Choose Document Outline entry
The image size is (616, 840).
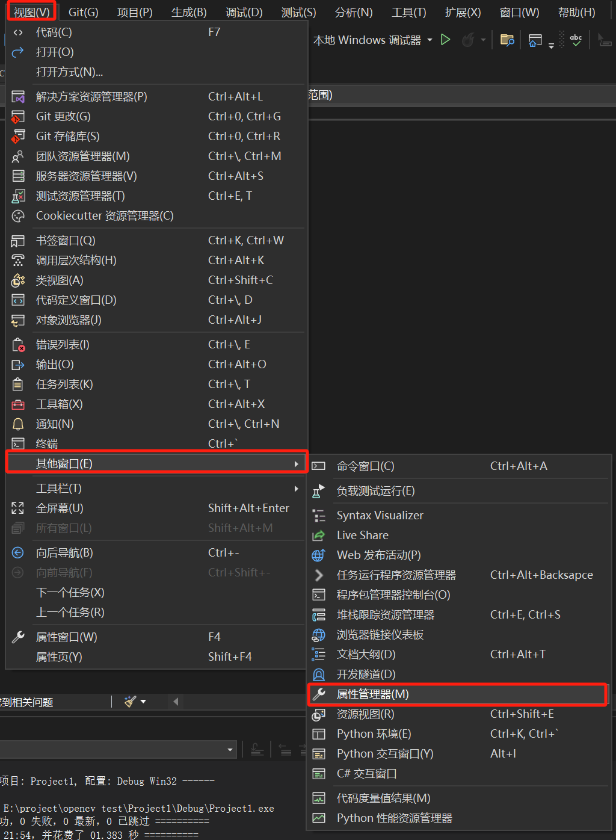(459, 655)
